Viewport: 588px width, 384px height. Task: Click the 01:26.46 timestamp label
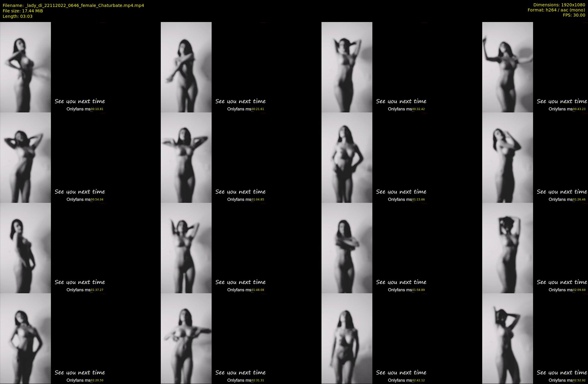click(579, 200)
